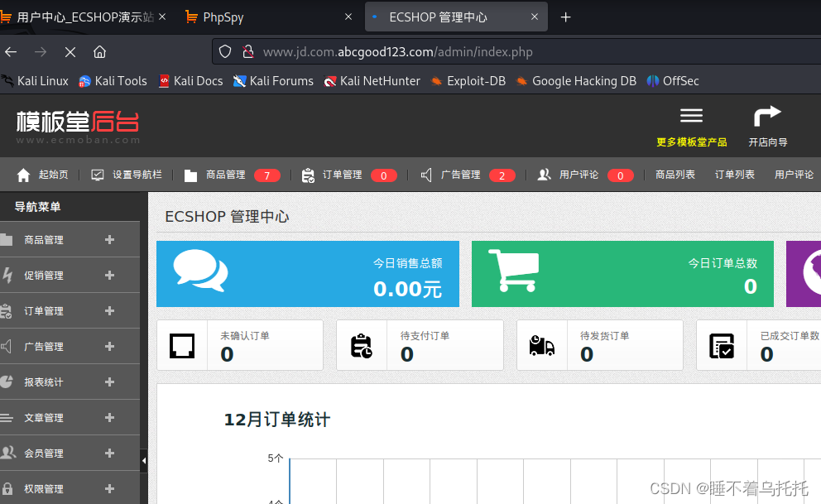Click the 模板堂后台 logo
The width and height of the screenshot is (821, 504).
pos(78,126)
